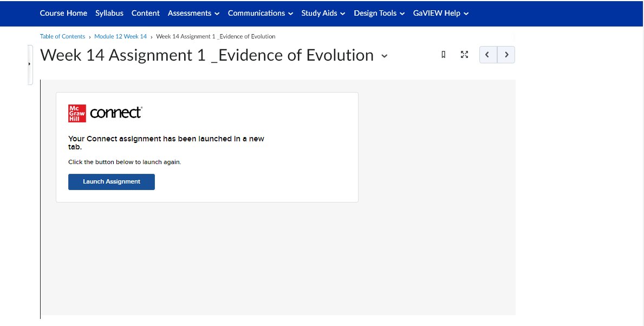Open the Module 12 Week 14 breadcrumb
Viewport: 644px width, 326px height.
120,36
